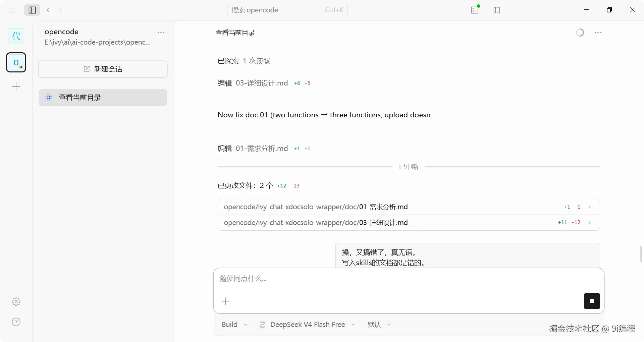Select the 查看当前目录 session in sidebar

tap(103, 98)
